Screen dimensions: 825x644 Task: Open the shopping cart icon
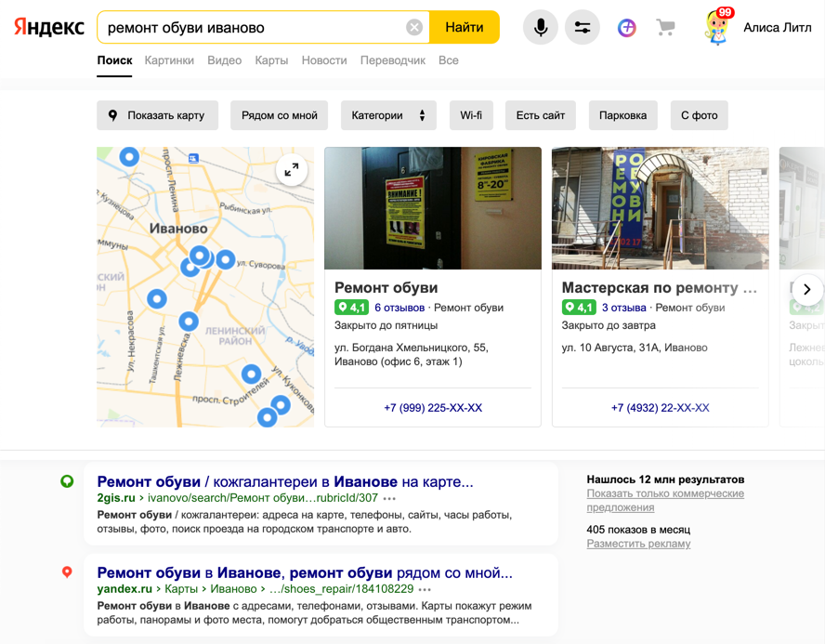pos(665,28)
